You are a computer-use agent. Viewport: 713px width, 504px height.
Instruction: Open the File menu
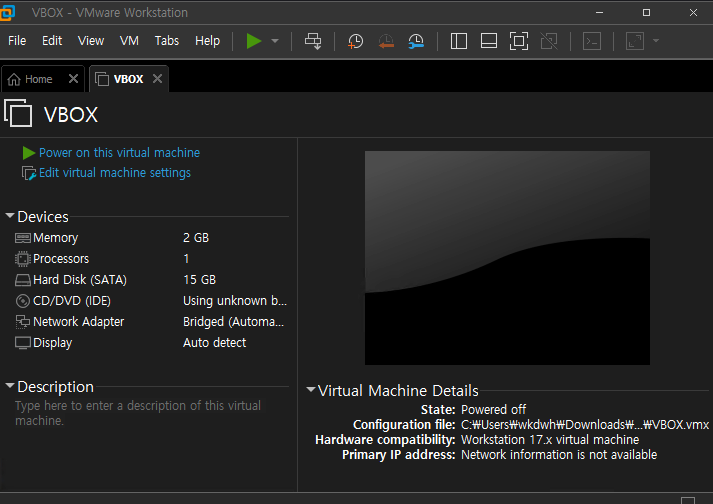[x=17, y=41]
